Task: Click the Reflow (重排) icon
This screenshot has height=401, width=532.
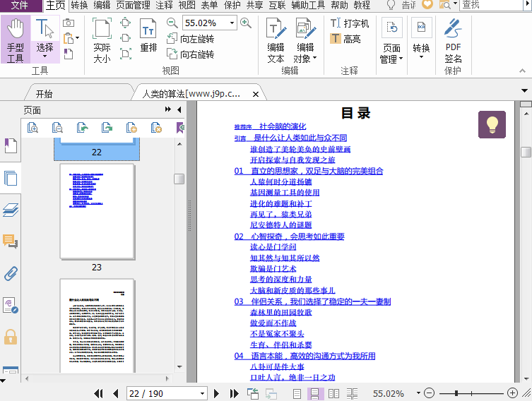Action: 148,36
